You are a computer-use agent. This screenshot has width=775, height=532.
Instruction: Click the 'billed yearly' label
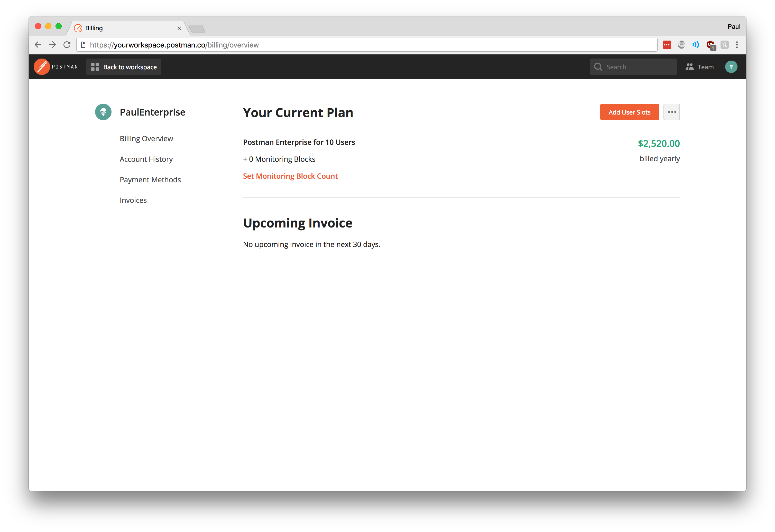pyautogui.click(x=660, y=159)
